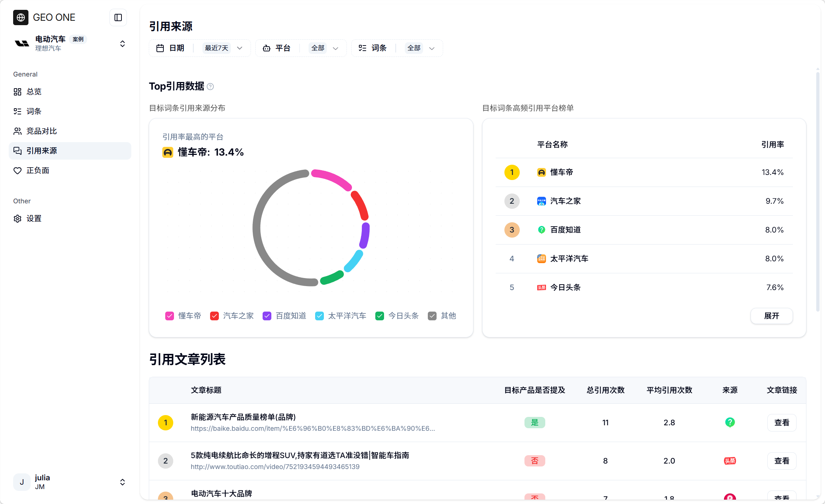Click 汽车之家 icon in ranking table
825x504 pixels.
(541, 201)
